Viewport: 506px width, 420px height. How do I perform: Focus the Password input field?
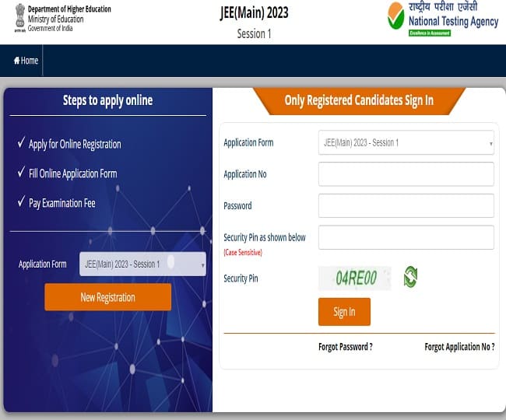[406, 205]
